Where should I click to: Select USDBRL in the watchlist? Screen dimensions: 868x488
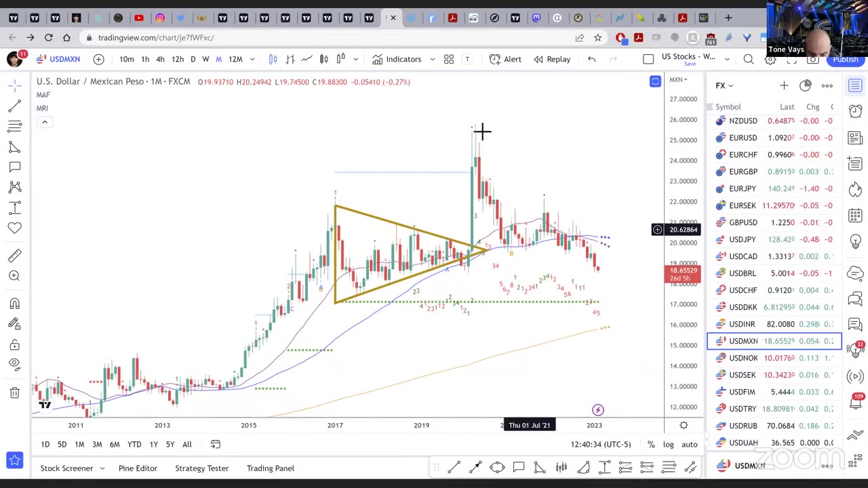[x=774, y=273]
